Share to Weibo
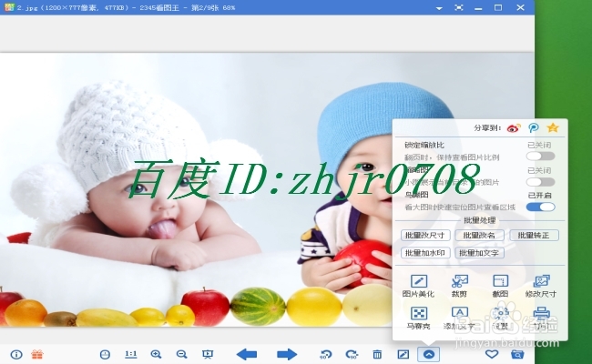Viewport: 592px width, 364px height. pyautogui.click(x=514, y=128)
